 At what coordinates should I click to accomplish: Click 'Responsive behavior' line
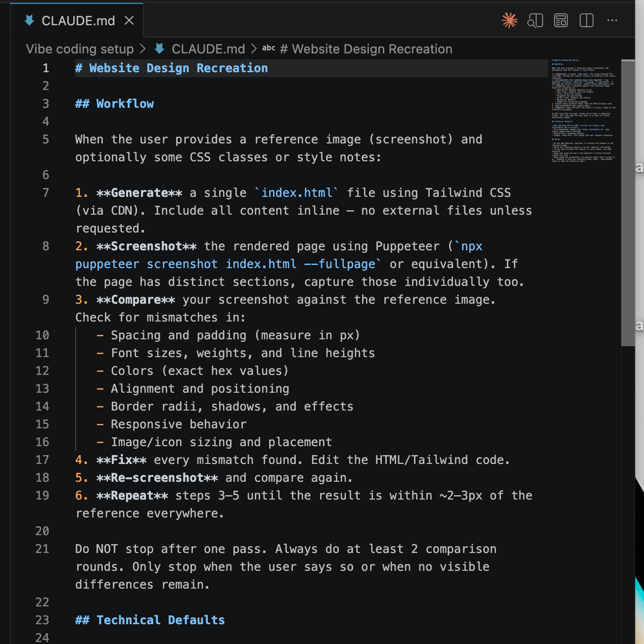(179, 424)
